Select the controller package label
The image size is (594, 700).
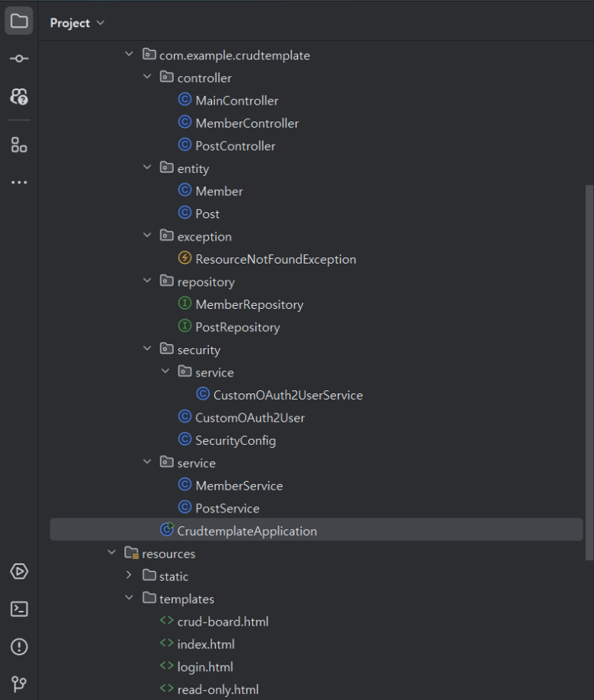204,78
